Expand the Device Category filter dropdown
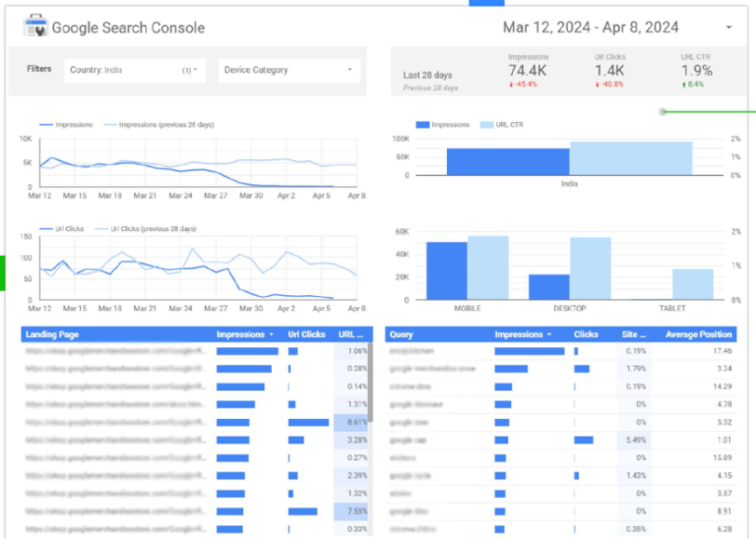 click(288, 71)
